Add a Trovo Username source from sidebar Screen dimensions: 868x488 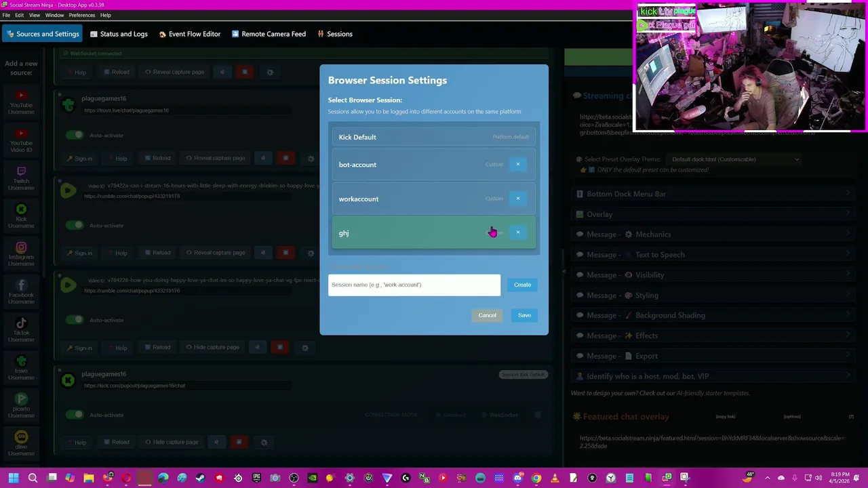pyautogui.click(x=21, y=369)
